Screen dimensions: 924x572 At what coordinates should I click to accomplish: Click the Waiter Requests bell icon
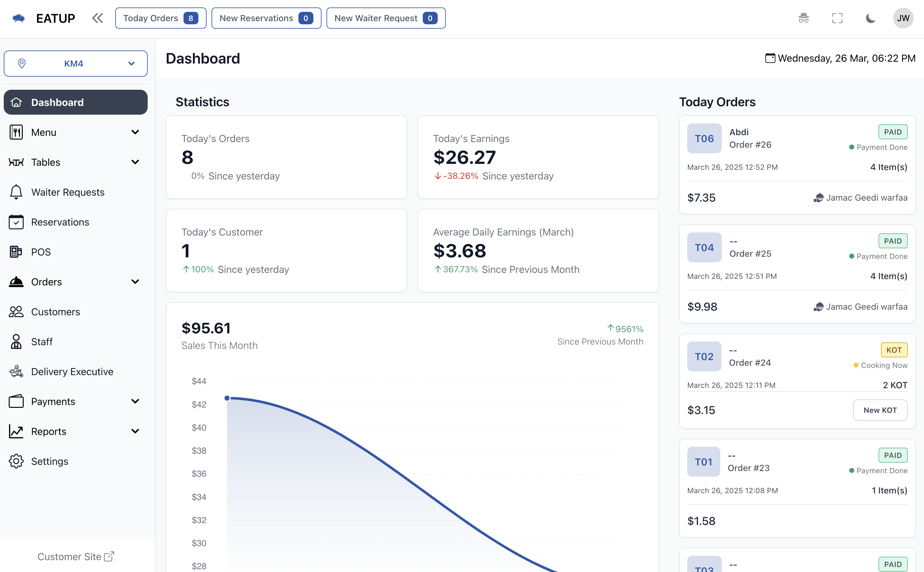click(x=16, y=192)
